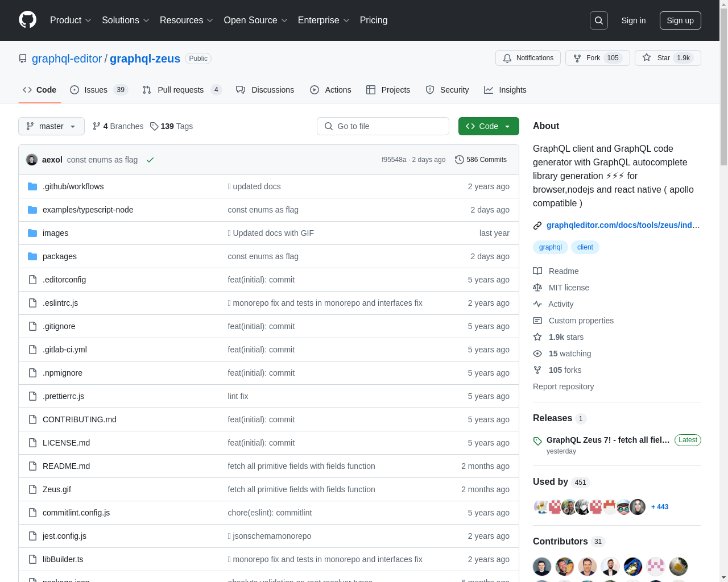View 1.9k stars link
728x582 pixels.
click(558, 337)
